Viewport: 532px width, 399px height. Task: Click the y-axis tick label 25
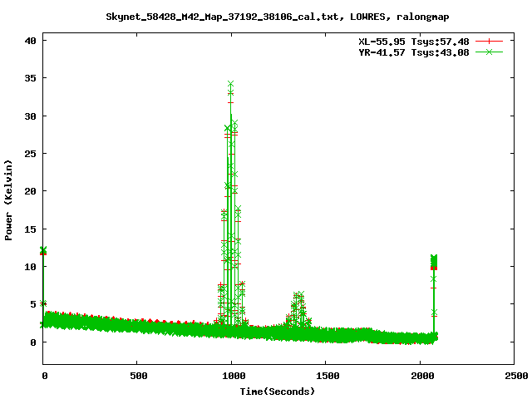[x=31, y=154]
